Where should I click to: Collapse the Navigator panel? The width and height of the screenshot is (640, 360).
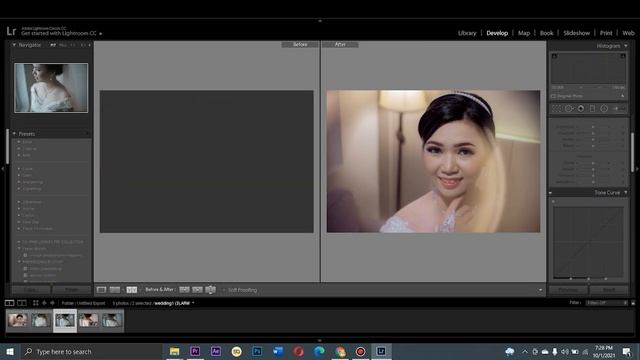pos(14,45)
